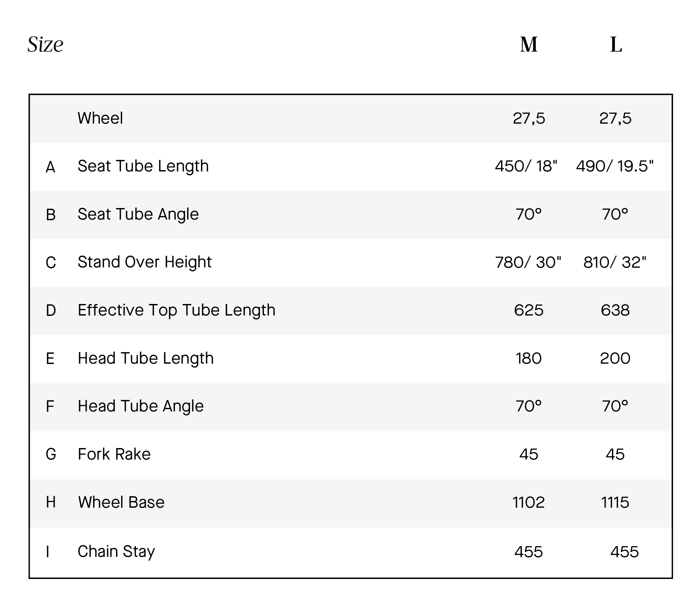
Task: Click the Wheel Base label
Action: pos(121,502)
